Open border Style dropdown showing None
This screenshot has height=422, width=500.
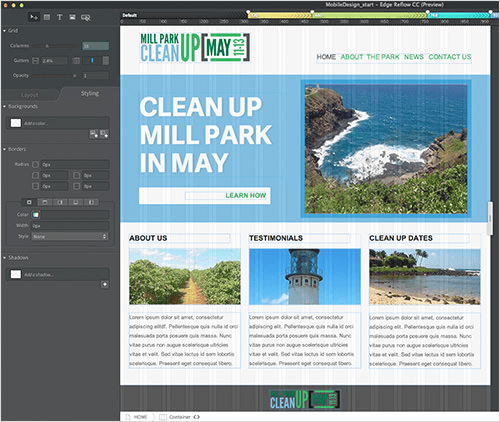[70, 236]
